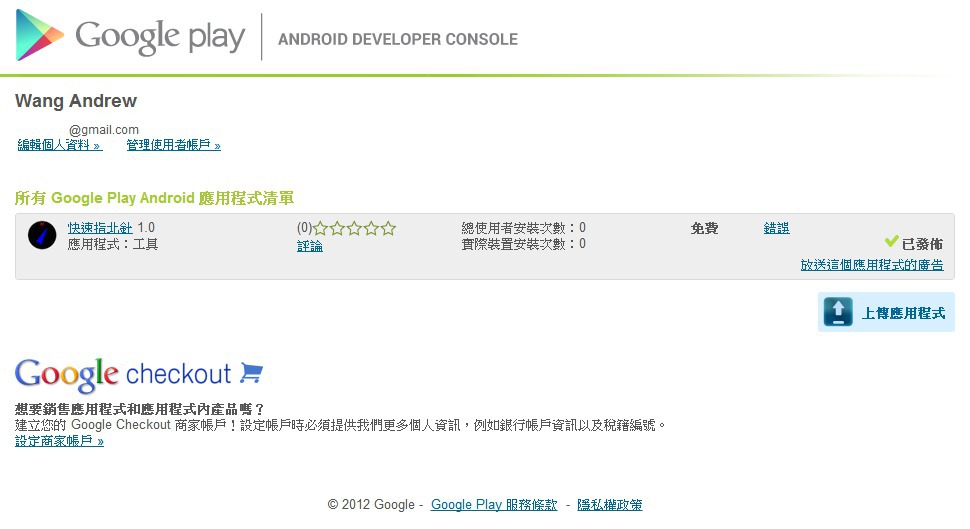Click the first rating star
This screenshot has height=529, width=970.
(x=321, y=229)
